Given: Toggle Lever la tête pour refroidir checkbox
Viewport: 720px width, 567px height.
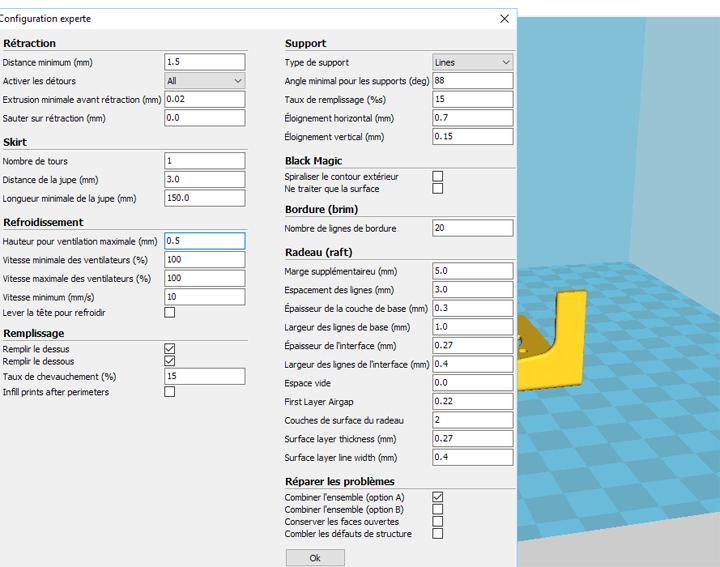Looking at the screenshot, I should (x=169, y=313).
